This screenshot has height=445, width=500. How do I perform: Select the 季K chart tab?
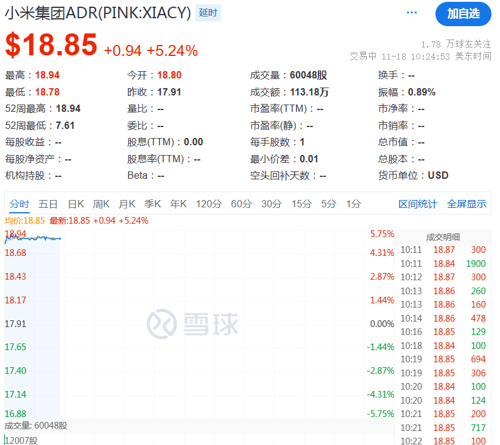[153, 204]
